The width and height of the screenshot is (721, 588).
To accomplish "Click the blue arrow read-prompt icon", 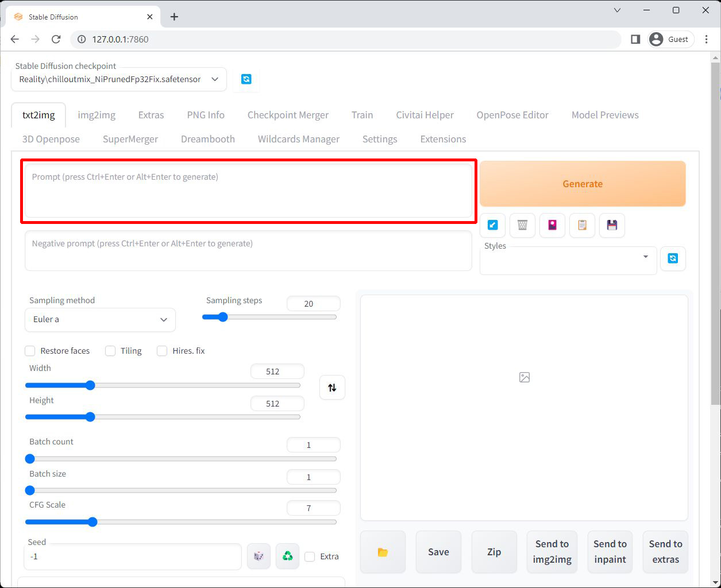I will pos(492,225).
